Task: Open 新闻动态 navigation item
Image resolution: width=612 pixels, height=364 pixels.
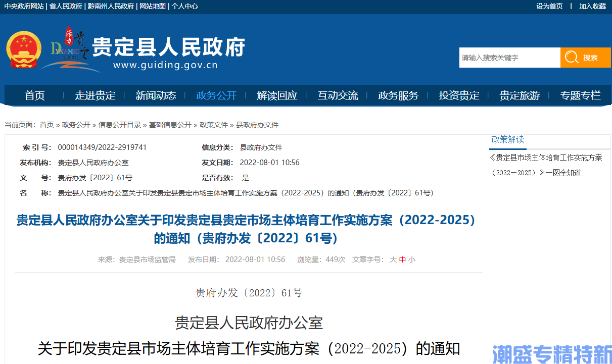Action: 156,95
